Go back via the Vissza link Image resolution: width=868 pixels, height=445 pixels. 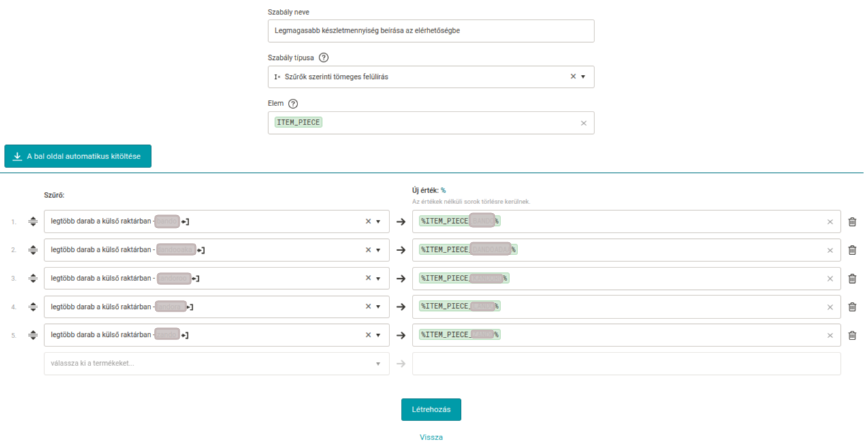(431, 438)
